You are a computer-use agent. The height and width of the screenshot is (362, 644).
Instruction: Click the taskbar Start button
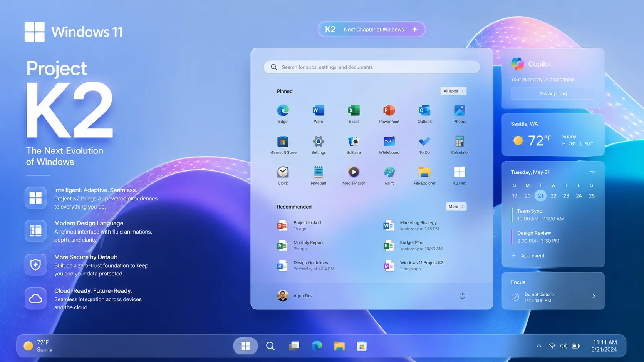click(245, 346)
